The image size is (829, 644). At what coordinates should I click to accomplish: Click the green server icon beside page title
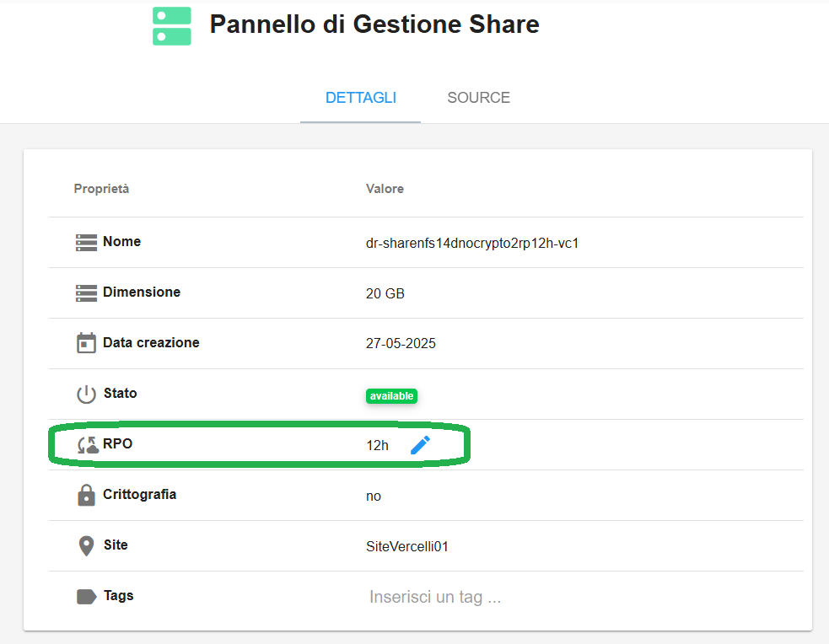172,26
